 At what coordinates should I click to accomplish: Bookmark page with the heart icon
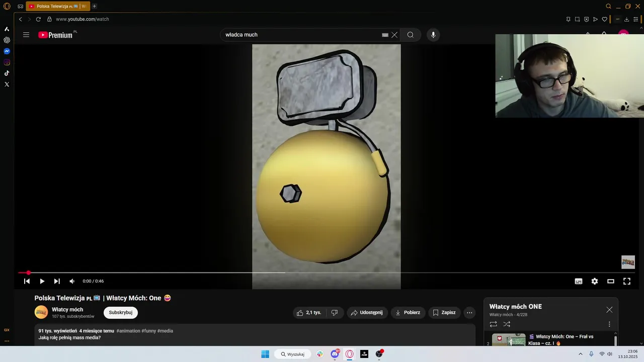pyautogui.click(x=604, y=19)
